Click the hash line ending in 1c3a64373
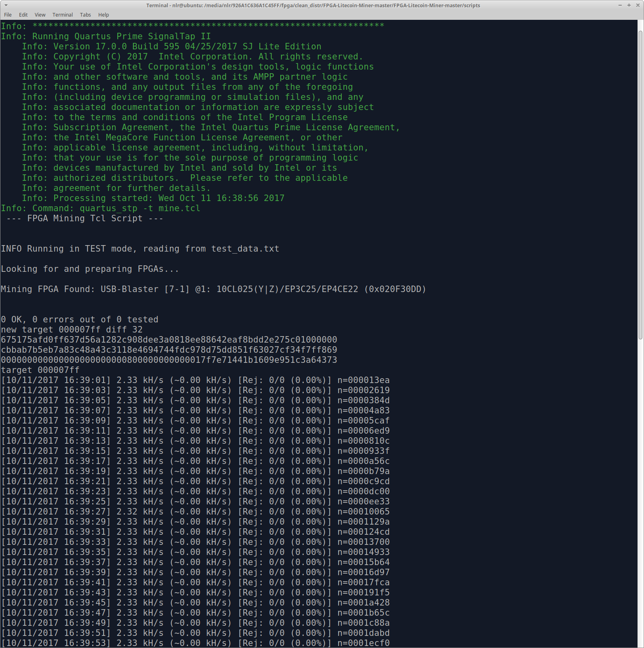644x648 pixels. click(x=169, y=360)
